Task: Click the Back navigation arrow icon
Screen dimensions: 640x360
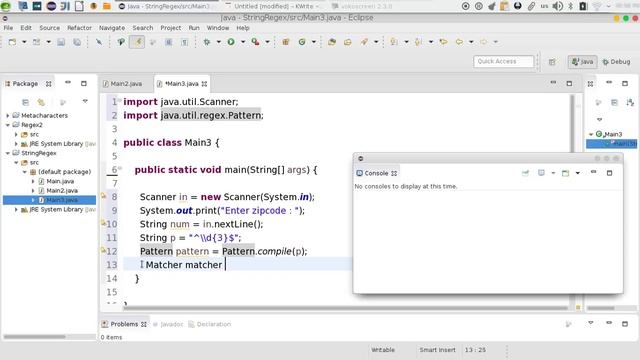Action: pyautogui.click(x=459, y=42)
